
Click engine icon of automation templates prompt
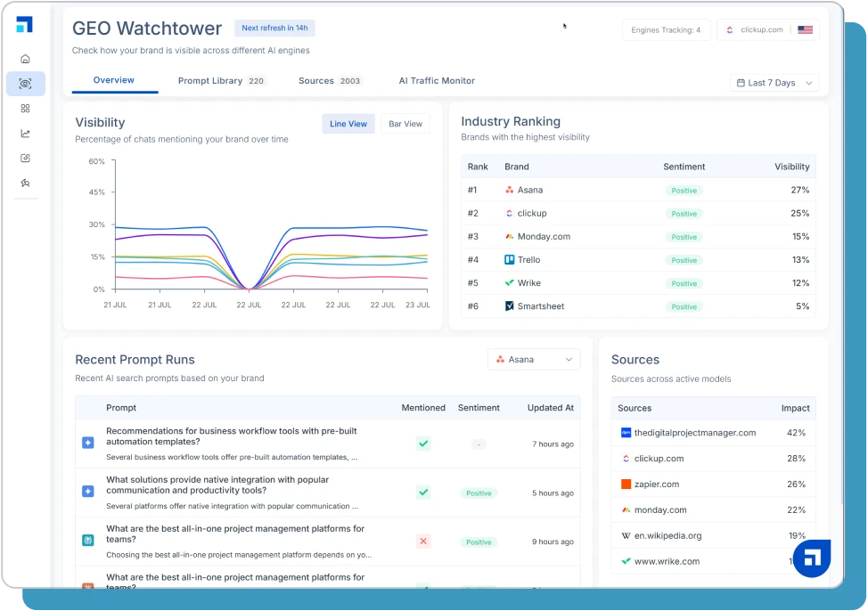pyautogui.click(x=88, y=443)
